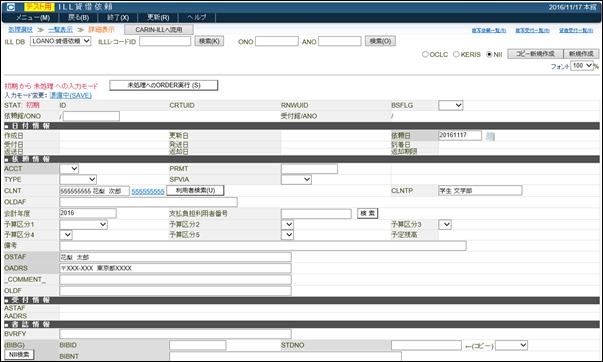Click the C logo icon in title bar
Image resolution: width=603 pixels, height=362 pixels.
coord(11,7)
